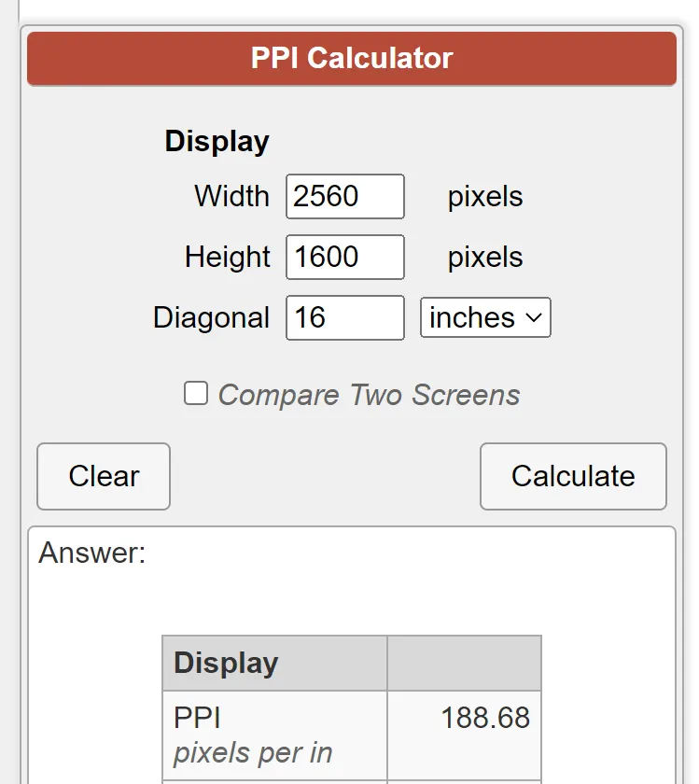This screenshot has width=699, height=784.
Task: Click the Width input containing 2560
Action: [345, 197]
